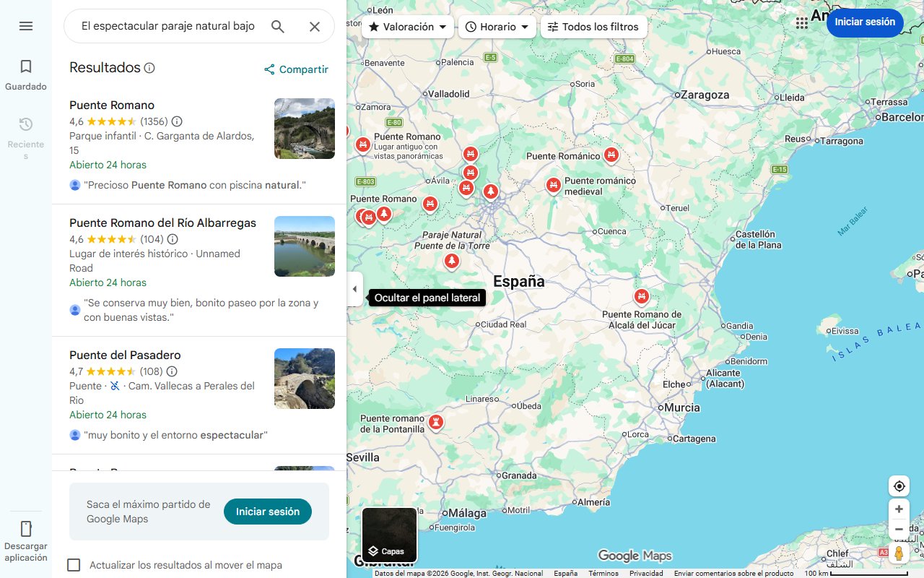Open the main hamburger menu
This screenshot has height=578, width=924.
point(26,26)
